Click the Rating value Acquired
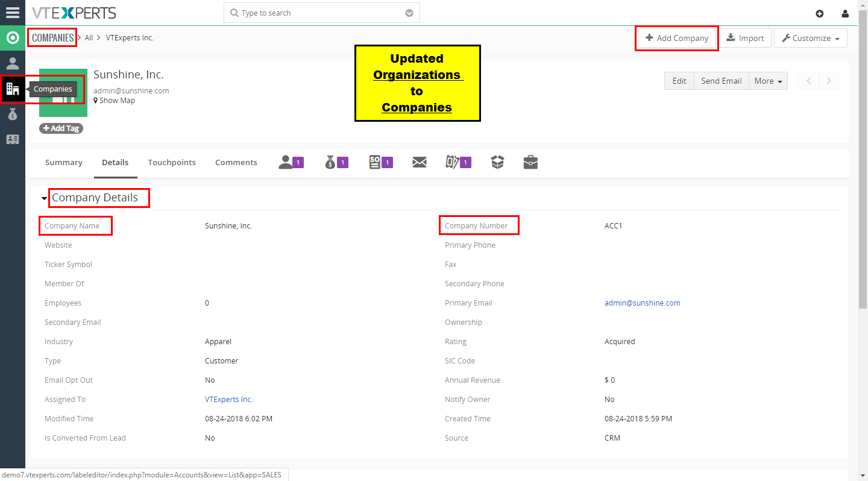 point(620,342)
